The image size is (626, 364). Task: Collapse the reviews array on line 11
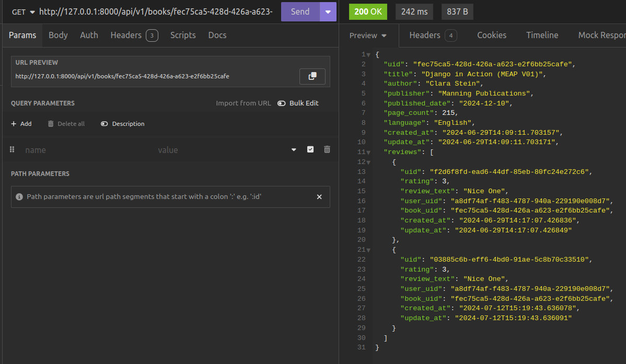tap(368, 152)
